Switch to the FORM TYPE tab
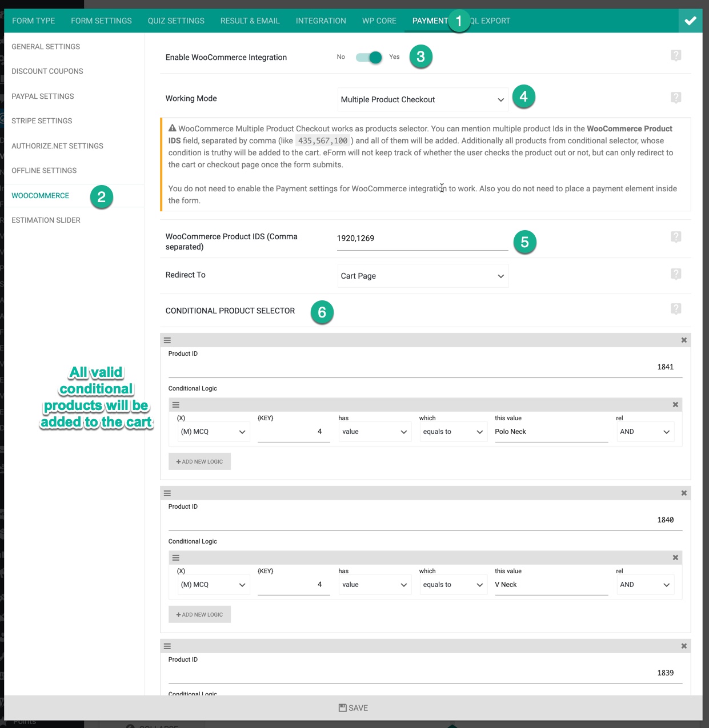The height and width of the screenshot is (728, 709). click(x=34, y=21)
